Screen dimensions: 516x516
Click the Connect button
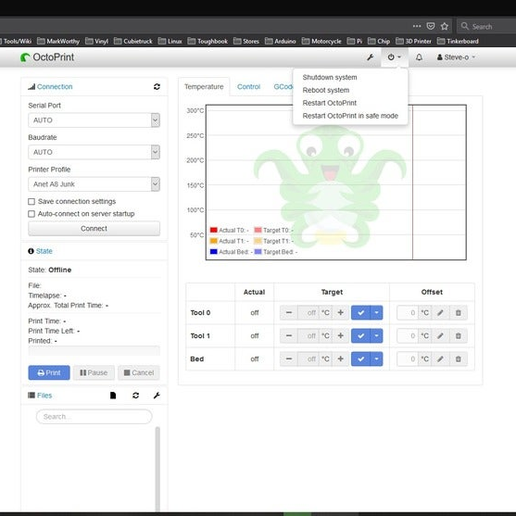94,229
